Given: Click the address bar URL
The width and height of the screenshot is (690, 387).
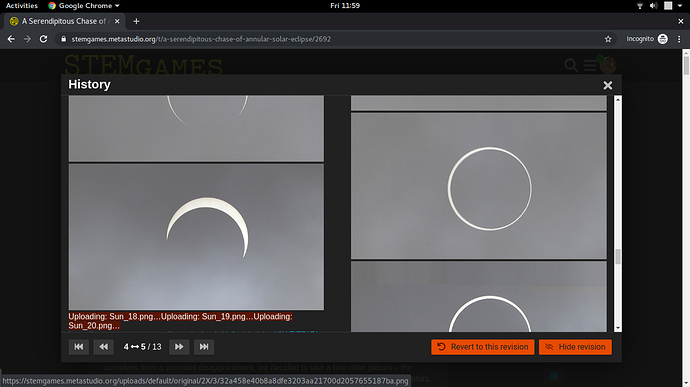Looking at the screenshot, I should click(x=201, y=39).
